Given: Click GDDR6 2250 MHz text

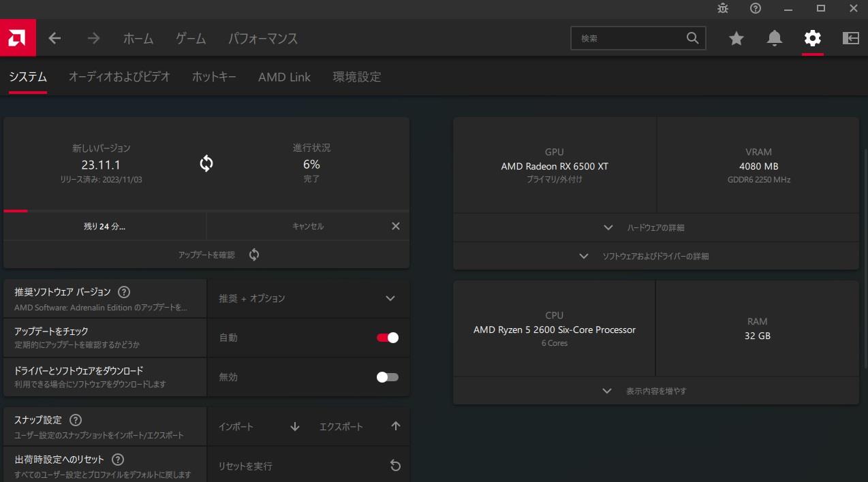Looking at the screenshot, I should tap(758, 180).
